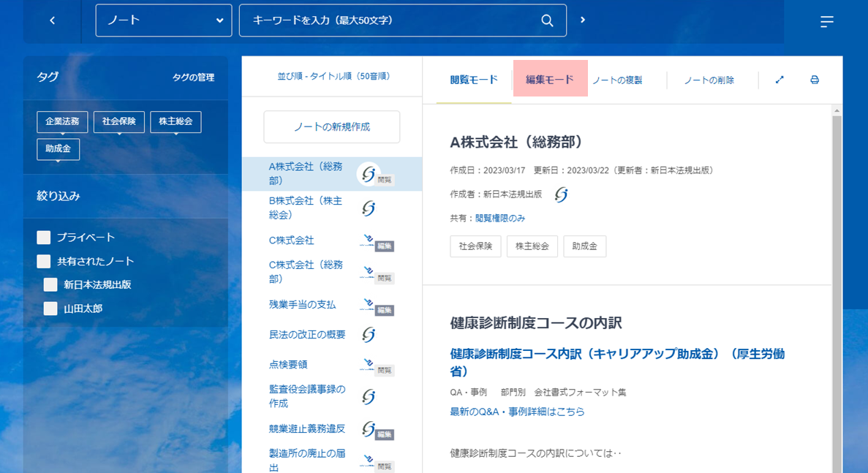
Task: Switch to 閲覧モード tab
Action: (474, 80)
